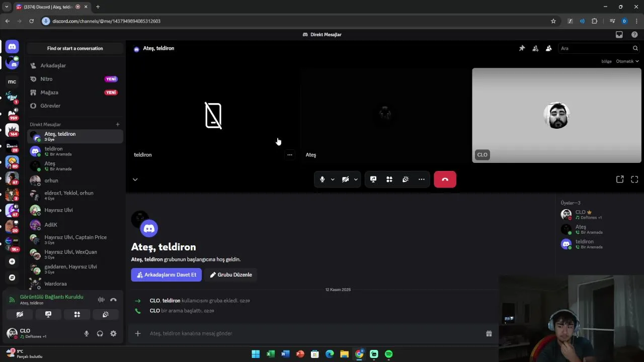Click bölge region label

(606, 61)
